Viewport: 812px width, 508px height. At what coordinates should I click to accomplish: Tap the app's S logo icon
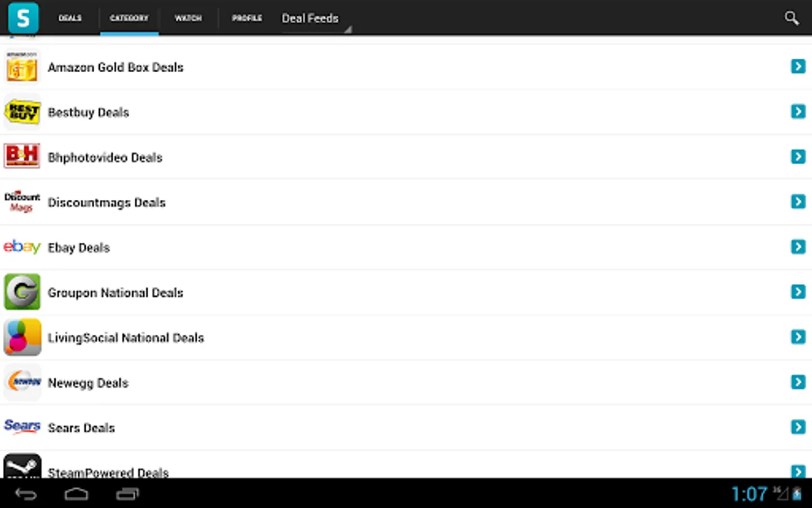click(23, 17)
